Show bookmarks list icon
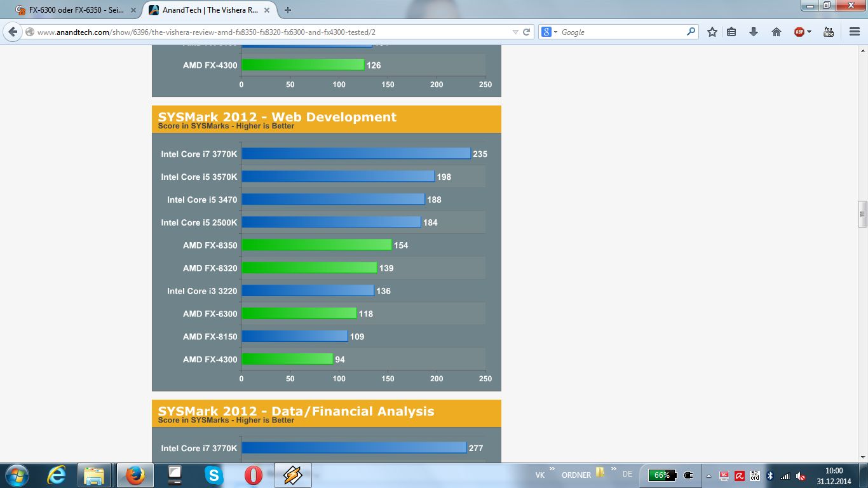868x488 pixels. [731, 32]
